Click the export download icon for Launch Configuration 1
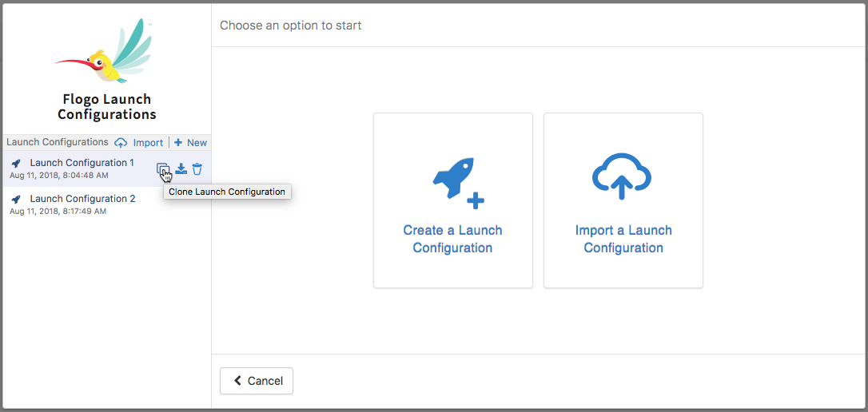Image resolution: width=868 pixels, height=412 pixels. point(181,168)
